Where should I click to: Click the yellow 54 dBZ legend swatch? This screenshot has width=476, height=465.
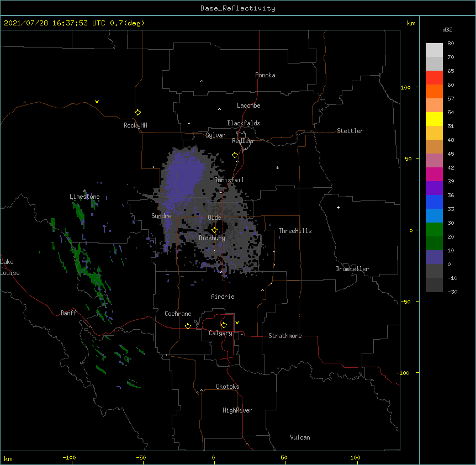click(434, 119)
